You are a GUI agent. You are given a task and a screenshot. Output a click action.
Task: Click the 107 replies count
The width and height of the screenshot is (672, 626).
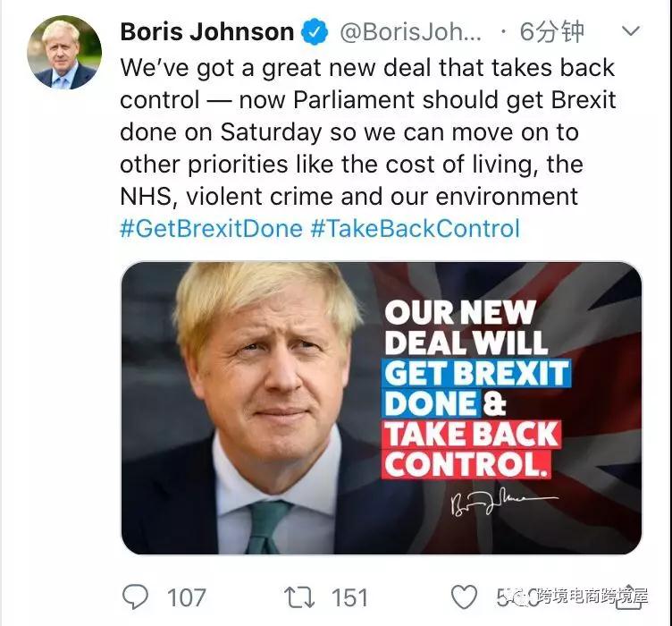tap(187, 597)
